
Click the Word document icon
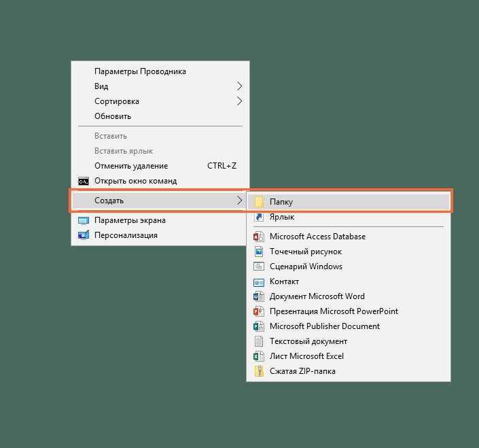coord(259,296)
